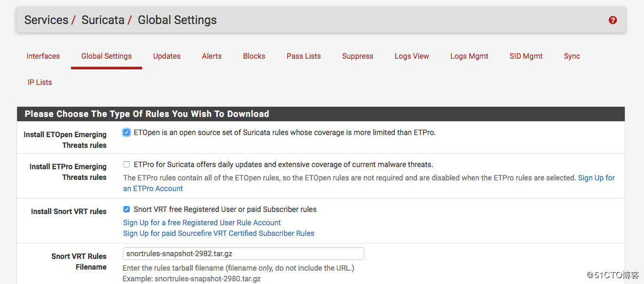644x284 pixels.
Task: Enable the ETOpen Emerging Threats rules checkbox
Action: point(127,132)
